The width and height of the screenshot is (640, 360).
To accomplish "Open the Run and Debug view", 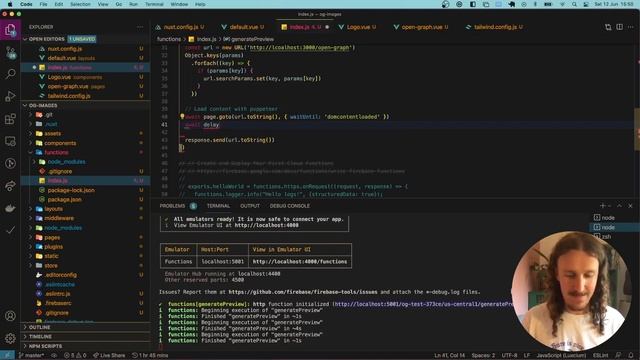I will 10,96.
